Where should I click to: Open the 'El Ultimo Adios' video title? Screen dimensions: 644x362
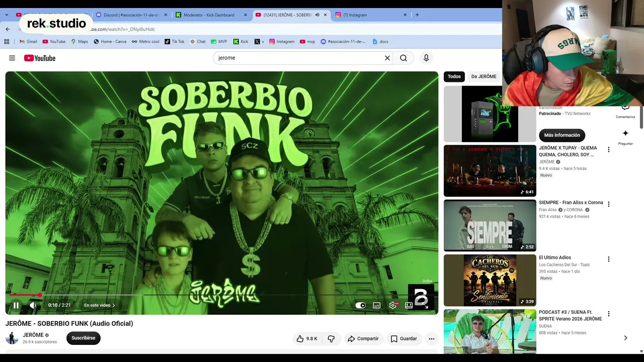[555, 257]
